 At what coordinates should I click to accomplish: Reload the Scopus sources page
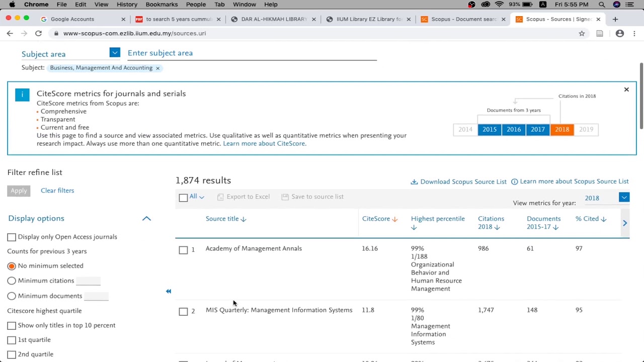tap(38, 33)
